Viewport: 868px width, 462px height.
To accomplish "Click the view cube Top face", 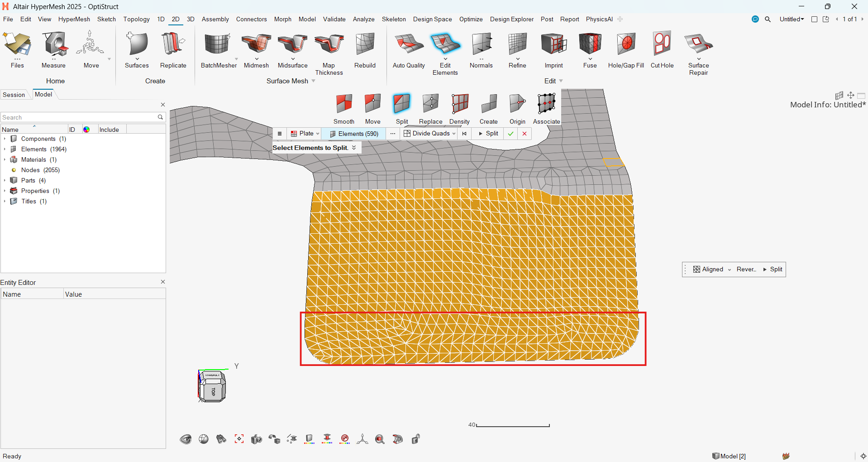I will point(214,392).
